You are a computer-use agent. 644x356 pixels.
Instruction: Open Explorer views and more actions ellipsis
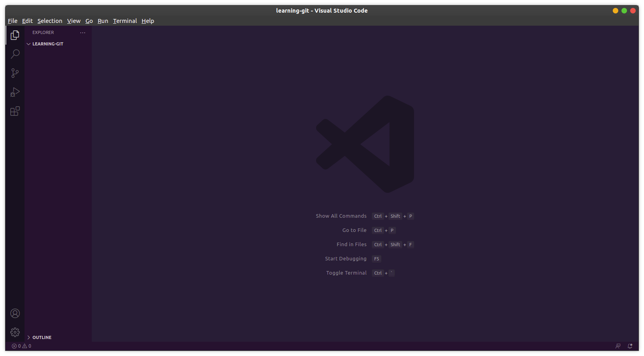pos(83,32)
